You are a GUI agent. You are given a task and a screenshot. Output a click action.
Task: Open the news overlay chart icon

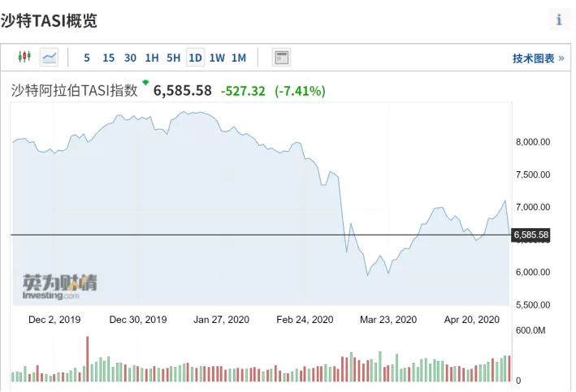(x=281, y=58)
